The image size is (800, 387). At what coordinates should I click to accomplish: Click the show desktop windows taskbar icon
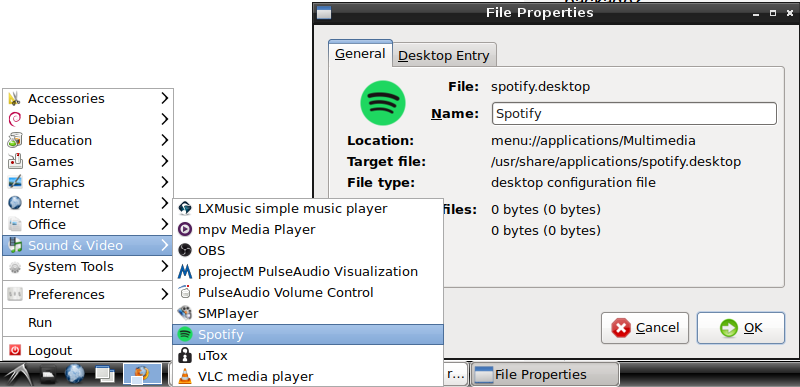[x=105, y=375]
